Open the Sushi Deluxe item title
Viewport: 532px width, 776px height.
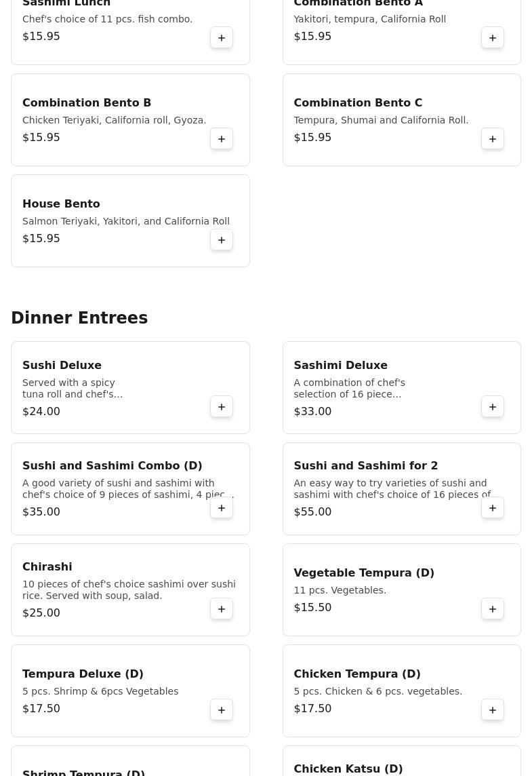pyautogui.click(x=62, y=365)
